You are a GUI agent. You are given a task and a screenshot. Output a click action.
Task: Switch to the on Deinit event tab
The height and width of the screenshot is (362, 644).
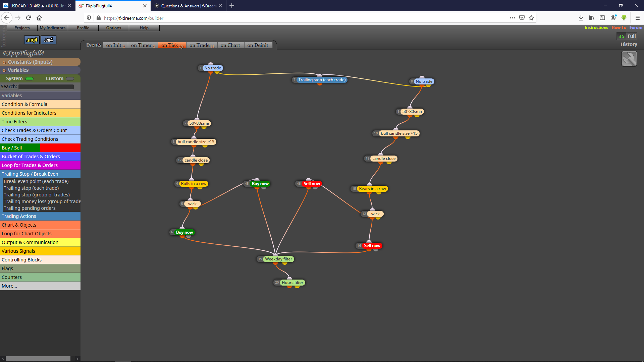(258, 45)
